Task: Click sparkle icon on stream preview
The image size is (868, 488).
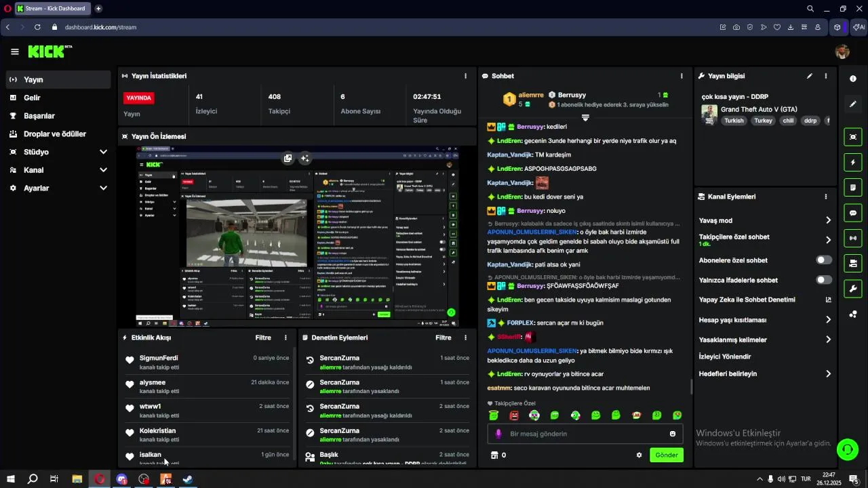Action: (305, 158)
